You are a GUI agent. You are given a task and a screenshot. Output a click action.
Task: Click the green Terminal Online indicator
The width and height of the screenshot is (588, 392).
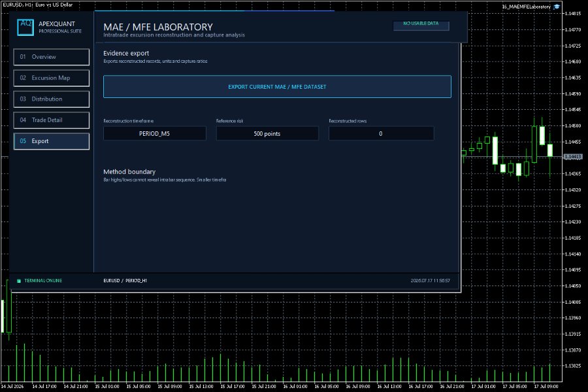point(19,280)
